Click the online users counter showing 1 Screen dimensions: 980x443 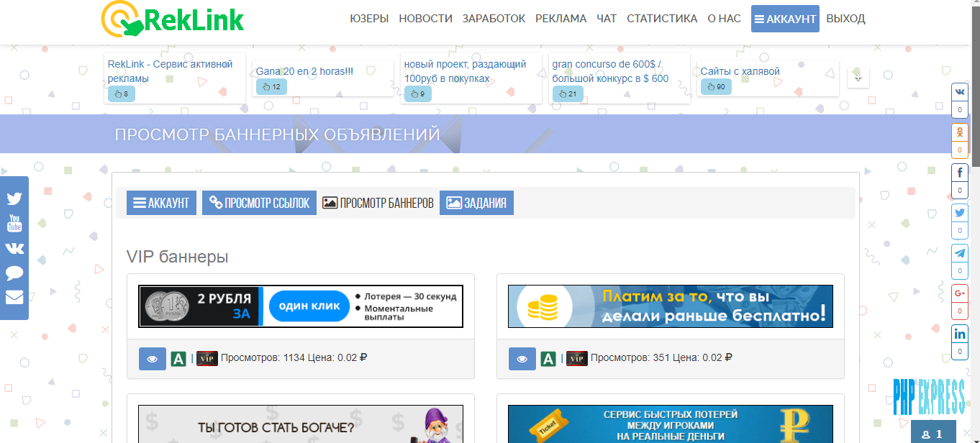[x=933, y=434]
